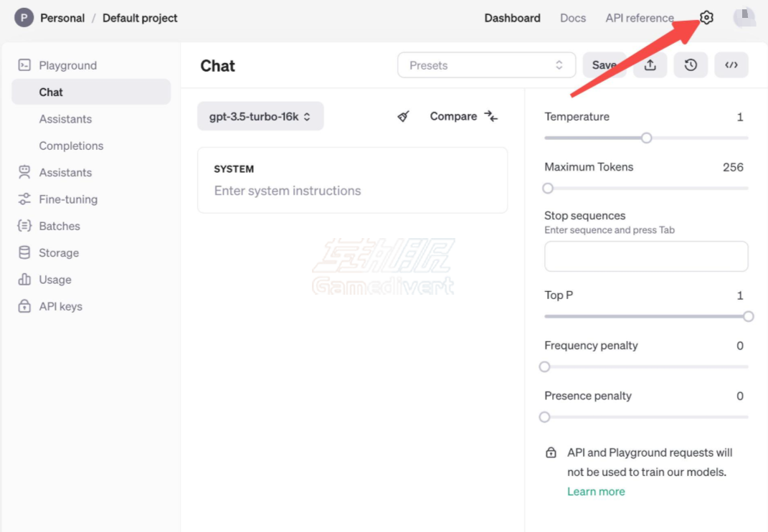
Task: Click the share/export icon next to Save
Action: pyautogui.click(x=650, y=65)
